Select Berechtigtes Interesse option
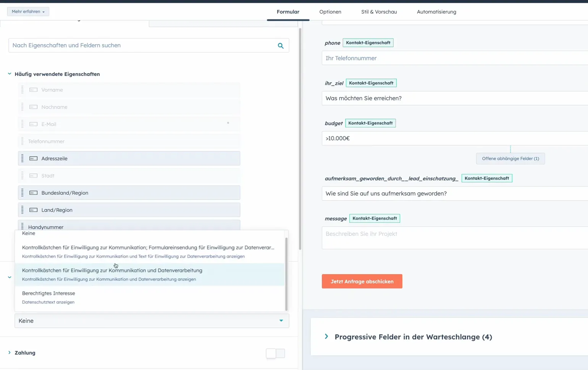The height and width of the screenshot is (370, 588). (x=150, y=298)
